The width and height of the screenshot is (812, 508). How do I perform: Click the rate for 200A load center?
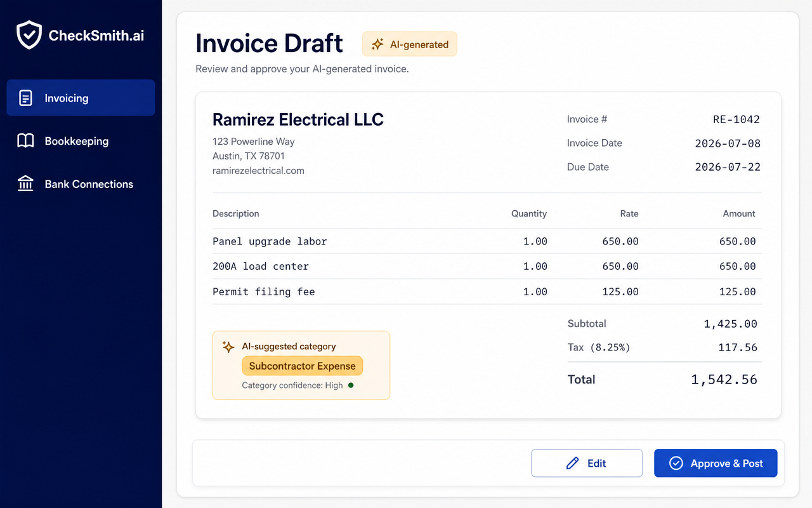(620, 266)
